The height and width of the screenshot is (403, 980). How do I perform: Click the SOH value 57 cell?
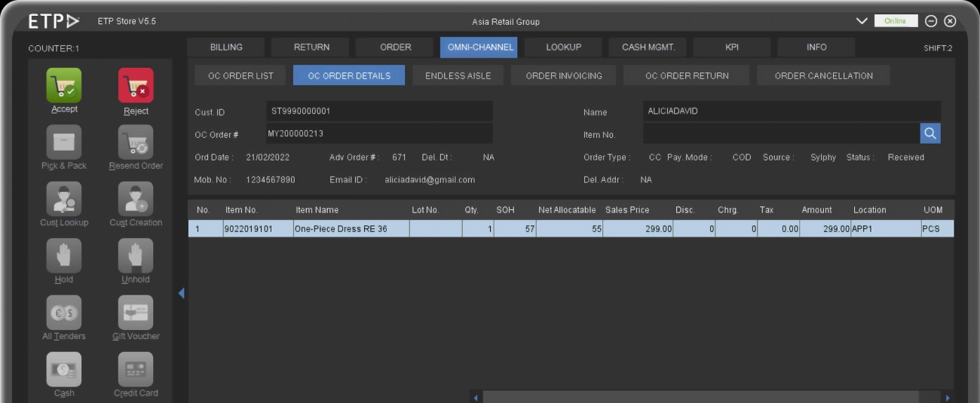[x=515, y=229]
